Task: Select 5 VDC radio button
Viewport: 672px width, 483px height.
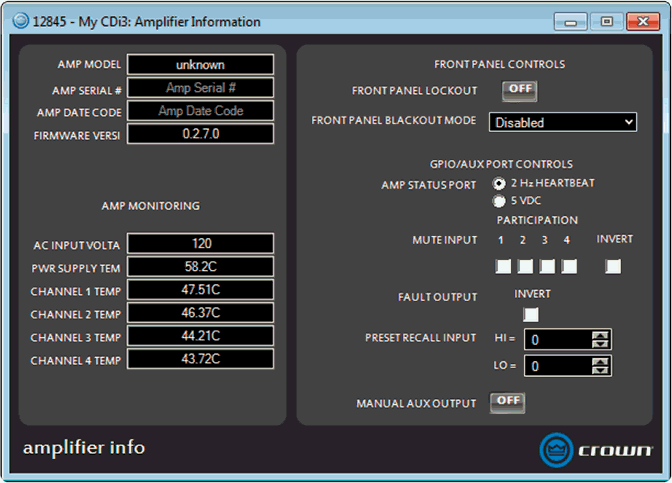Action: pos(498,201)
